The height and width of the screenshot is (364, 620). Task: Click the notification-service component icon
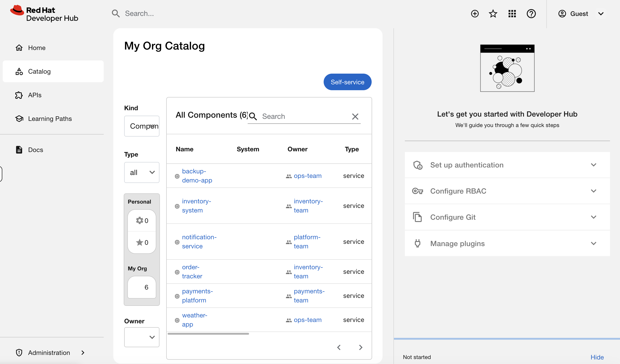click(177, 242)
